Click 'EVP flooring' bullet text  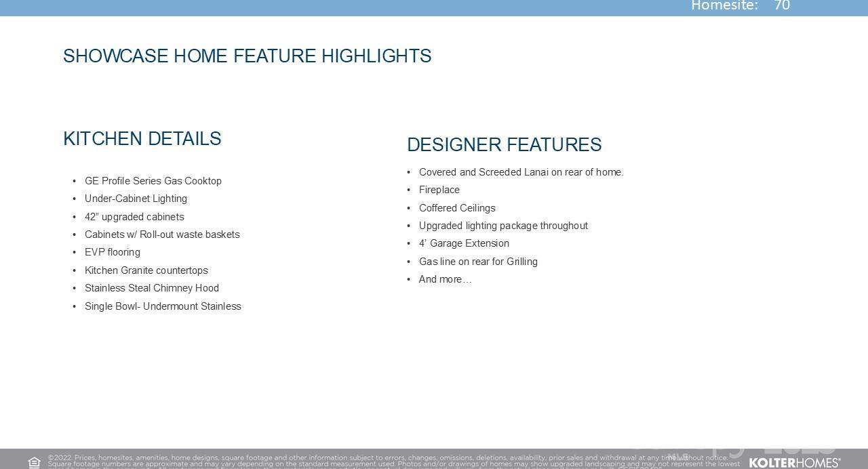tap(113, 252)
